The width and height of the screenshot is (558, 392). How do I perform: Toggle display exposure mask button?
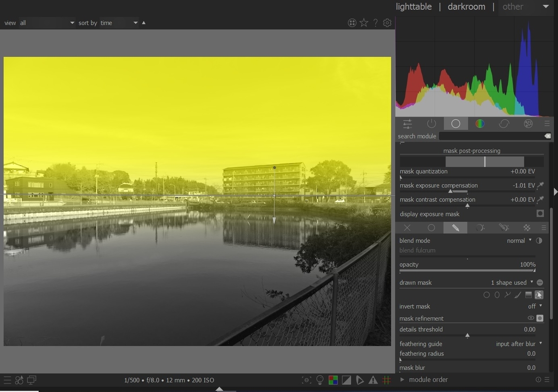[540, 214]
